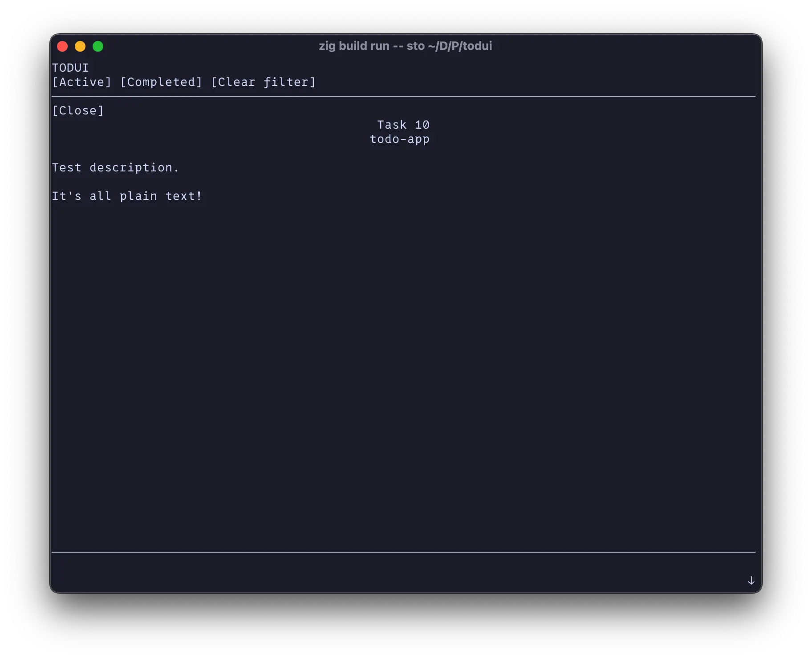Open the zig build run window title bar
This screenshot has width=812, height=659.
(405, 45)
